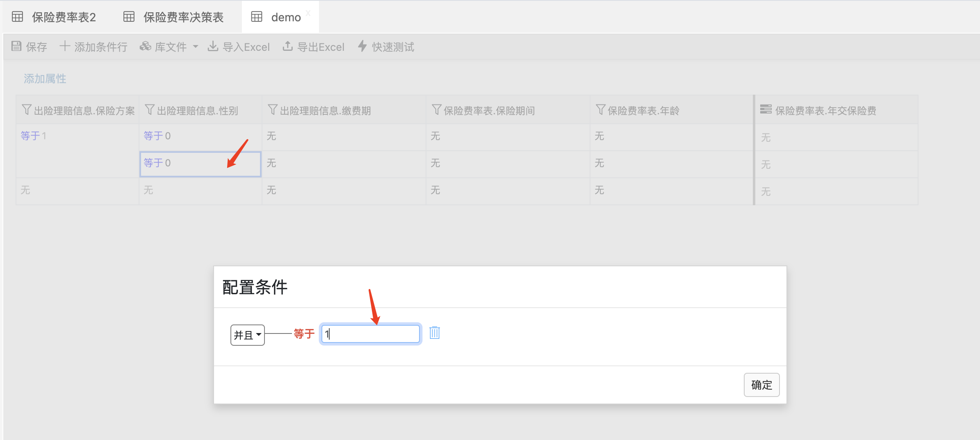Click the 添加属性 link
The width and height of the screenshot is (980, 440).
[x=45, y=79]
